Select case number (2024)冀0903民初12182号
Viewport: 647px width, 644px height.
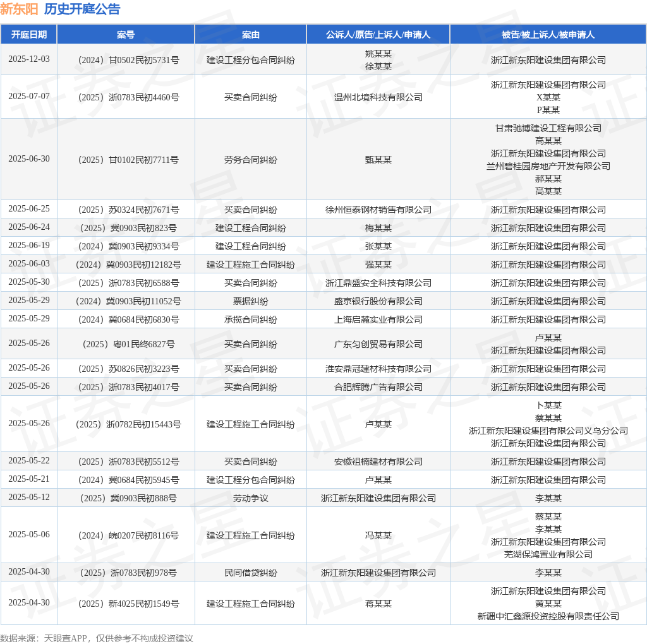pos(128,265)
